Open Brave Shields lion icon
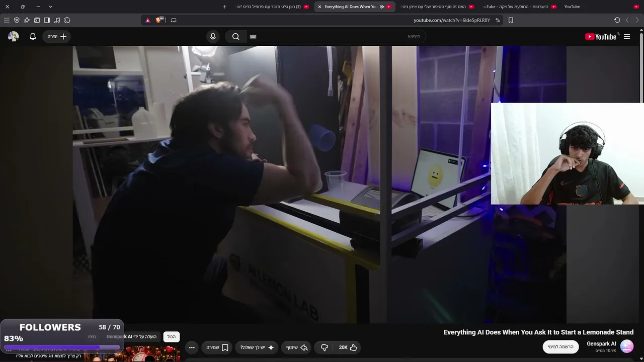 (159, 20)
